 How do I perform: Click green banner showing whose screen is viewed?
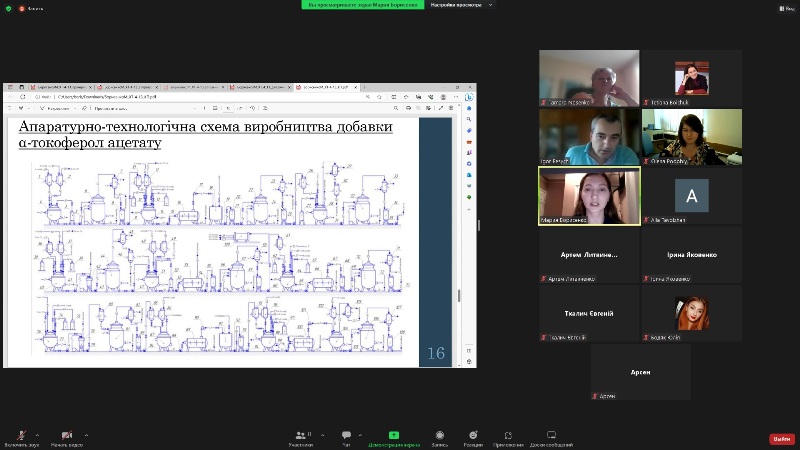tap(363, 5)
